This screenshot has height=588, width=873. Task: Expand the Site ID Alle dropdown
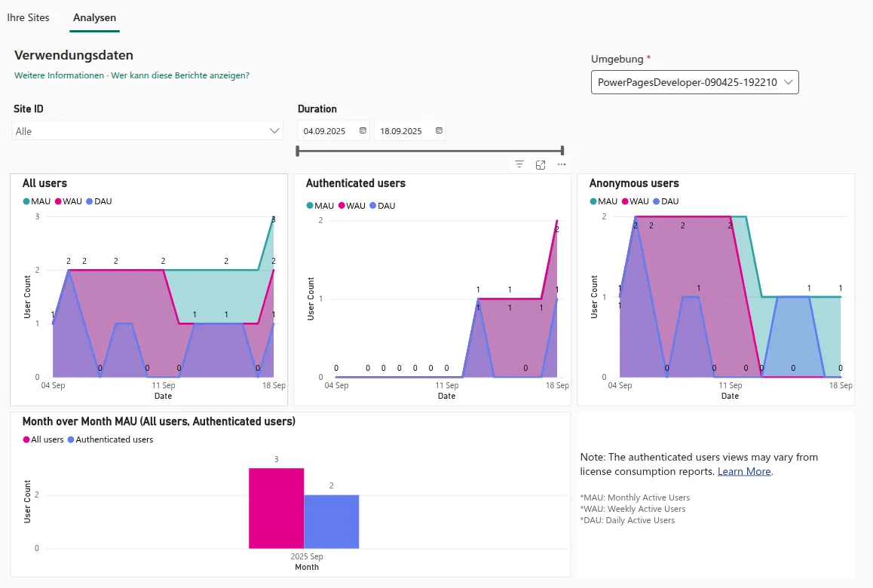[147, 131]
